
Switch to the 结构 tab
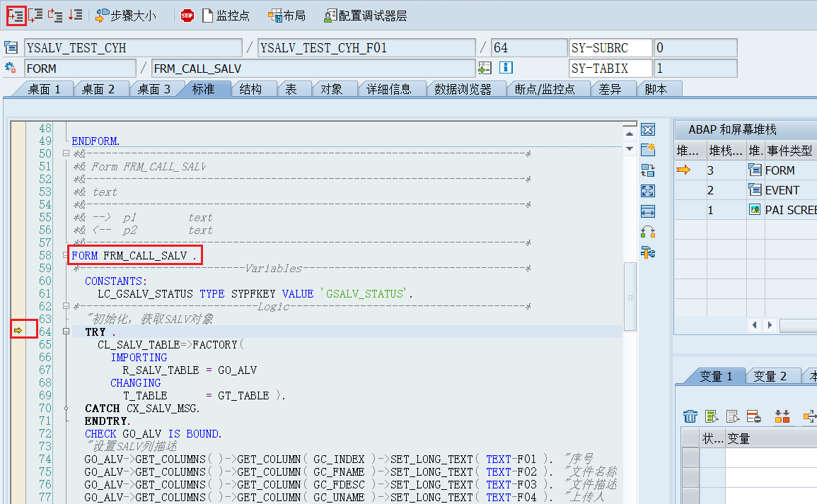[x=250, y=89]
